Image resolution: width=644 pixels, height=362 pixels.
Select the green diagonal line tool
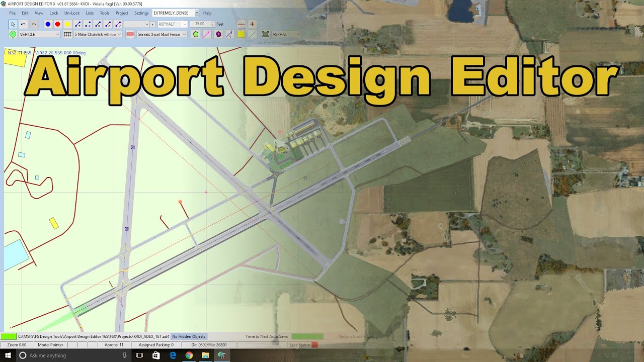253,34
